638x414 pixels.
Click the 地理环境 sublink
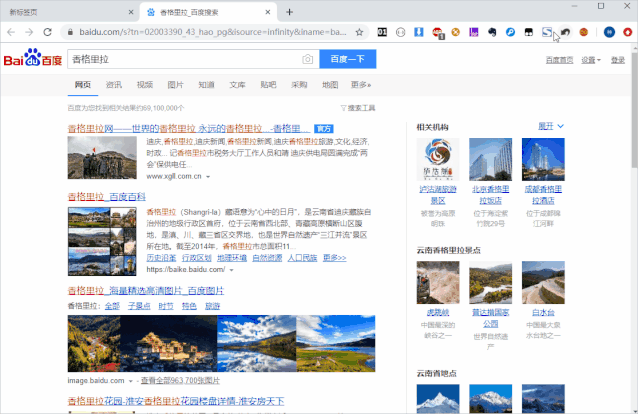[232, 258]
